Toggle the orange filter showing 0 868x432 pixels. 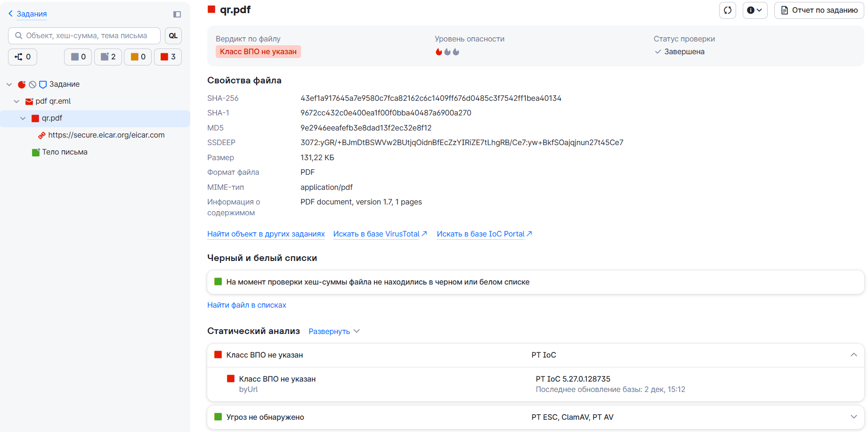138,57
